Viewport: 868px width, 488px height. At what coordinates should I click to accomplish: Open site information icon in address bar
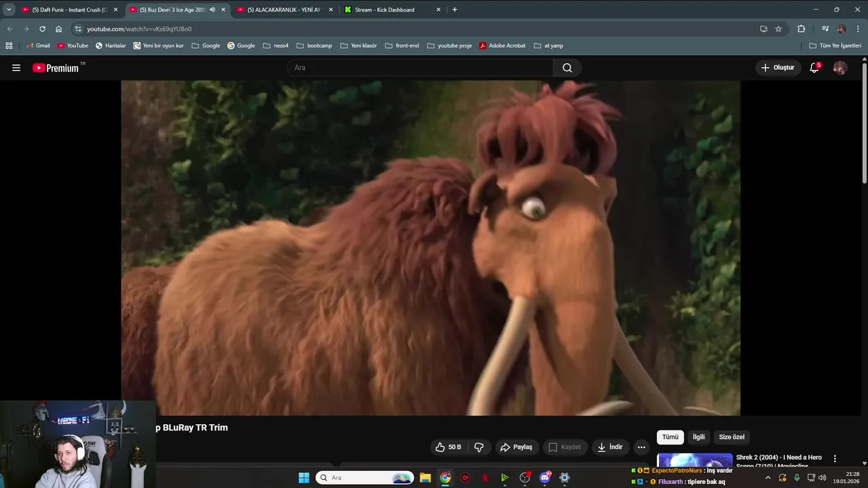click(78, 29)
